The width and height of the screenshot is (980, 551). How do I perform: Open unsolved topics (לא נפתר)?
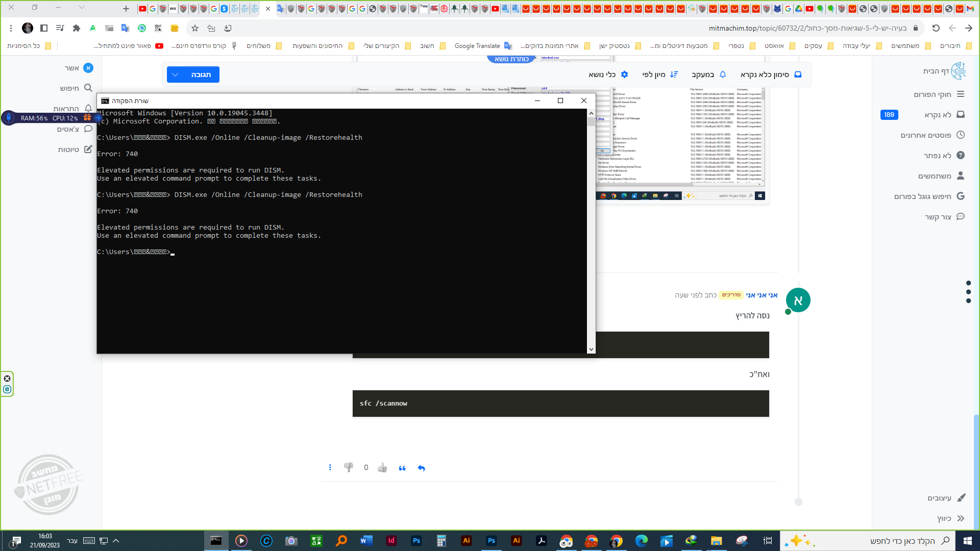(x=943, y=156)
